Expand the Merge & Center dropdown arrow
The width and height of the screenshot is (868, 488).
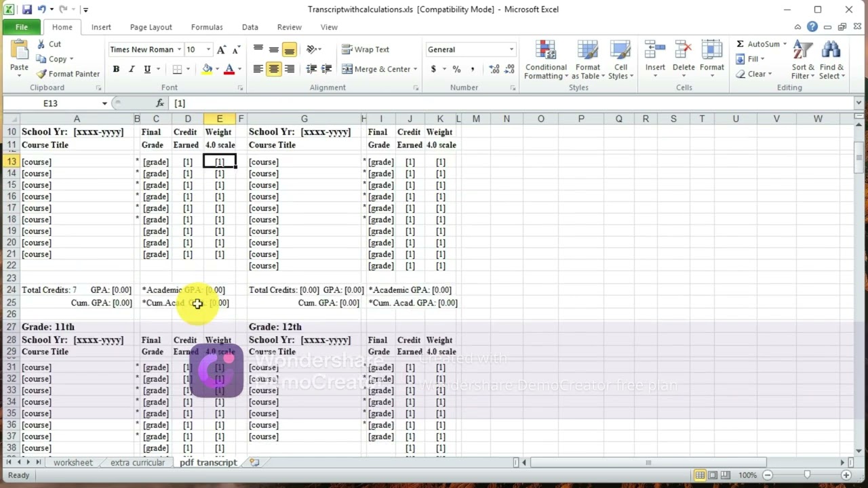tap(415, 69)
